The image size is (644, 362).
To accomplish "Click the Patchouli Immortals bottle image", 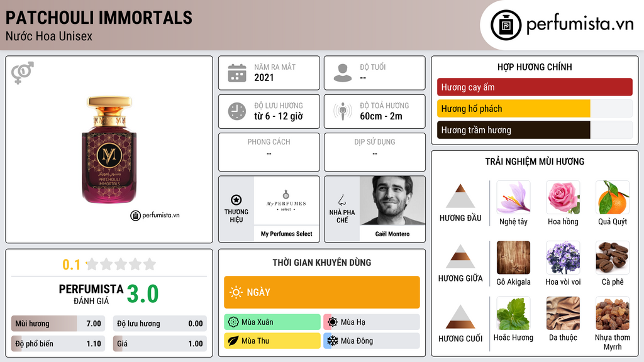I will click(109, 150).
